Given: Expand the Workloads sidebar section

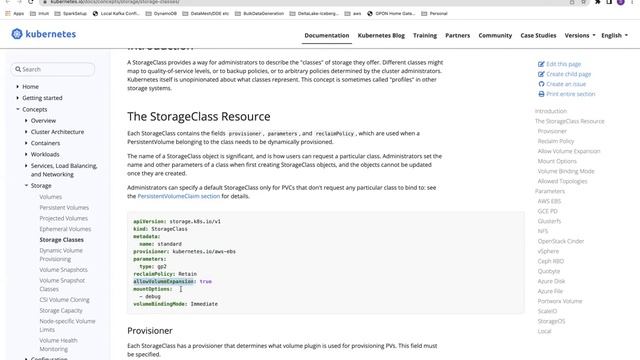Looking at the screenshot, I should point(26,154).
